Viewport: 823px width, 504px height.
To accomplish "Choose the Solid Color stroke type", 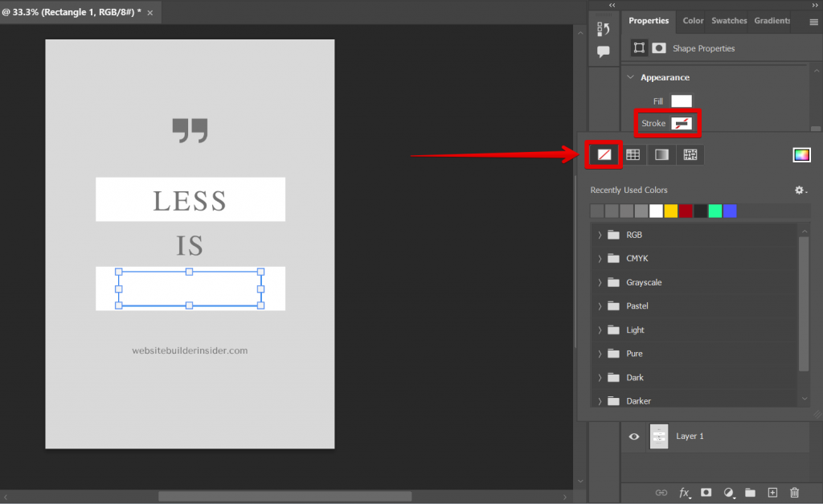I will coord(633,154).
